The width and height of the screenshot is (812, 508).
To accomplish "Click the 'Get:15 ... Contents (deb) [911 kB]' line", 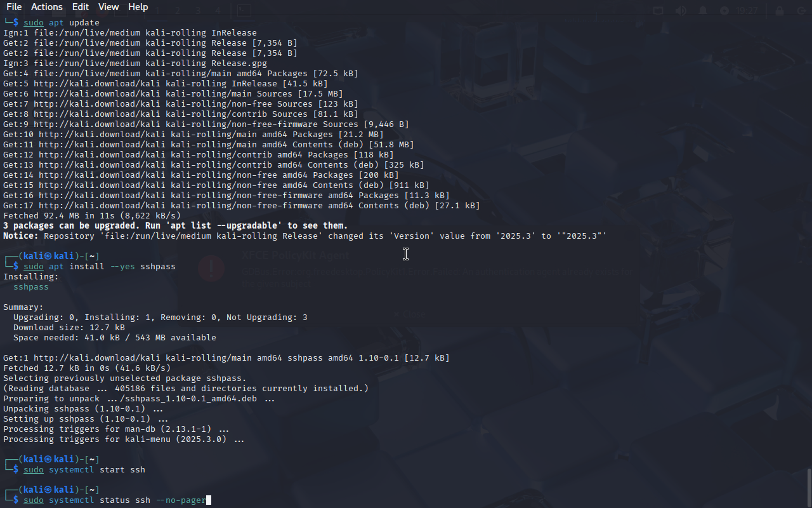I will click(216, 185).
